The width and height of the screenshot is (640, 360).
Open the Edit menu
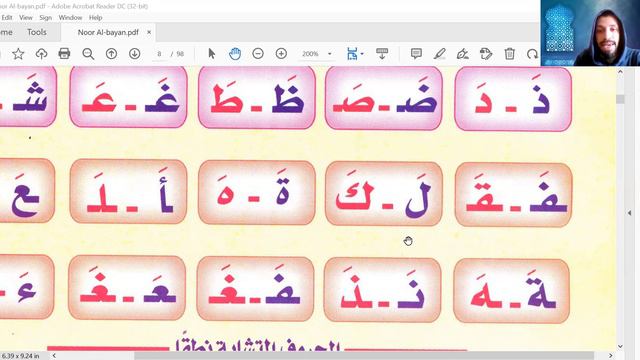tap(7, 18)
